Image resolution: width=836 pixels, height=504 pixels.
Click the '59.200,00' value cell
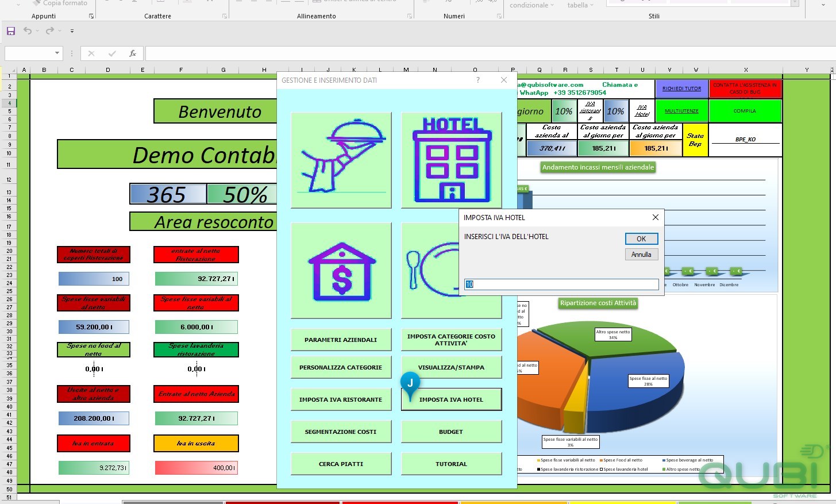click(x=94, y=327)
